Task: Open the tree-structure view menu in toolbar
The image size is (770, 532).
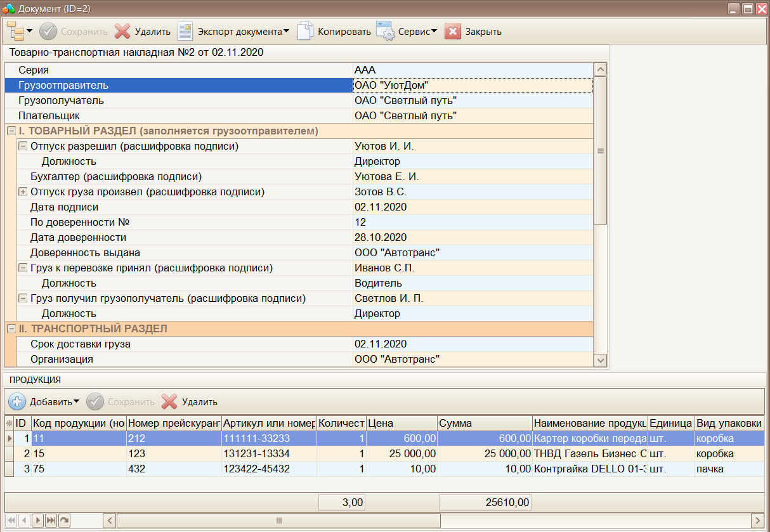Action: [20, 31]
